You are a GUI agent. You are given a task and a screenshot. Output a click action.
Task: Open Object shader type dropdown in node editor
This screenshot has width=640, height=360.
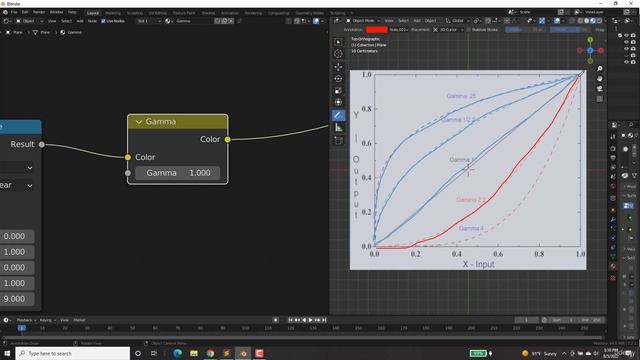tap(29, 21)
